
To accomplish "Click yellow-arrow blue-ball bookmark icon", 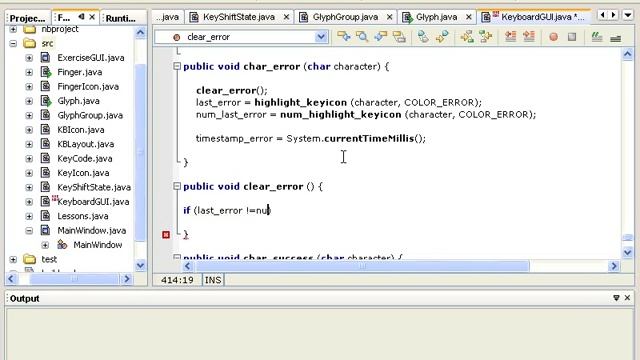I will pyautogui.click(x=442, y=37).
